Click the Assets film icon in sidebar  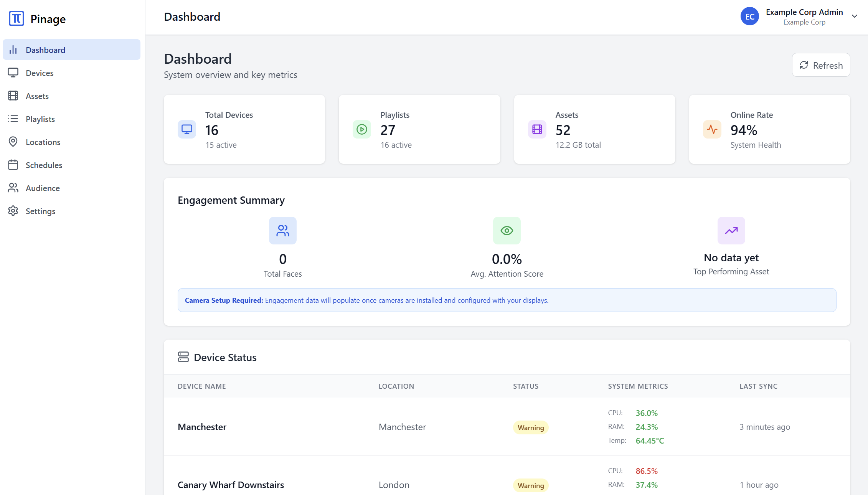(x=13, y=96)
